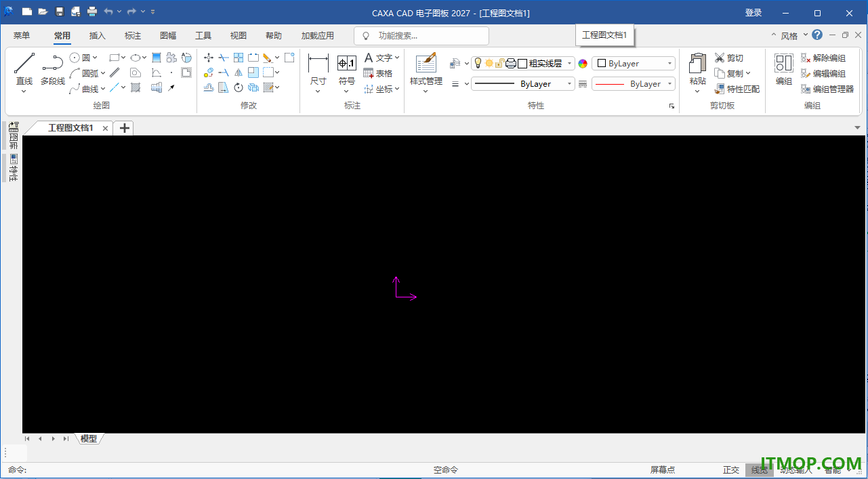Activate the 曲线 (curve) tool
The height and width of the screenshot is (479, 868).
point(85,89)
